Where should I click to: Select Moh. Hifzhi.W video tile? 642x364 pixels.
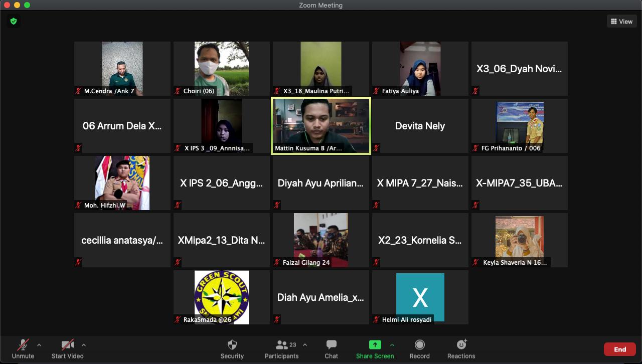point(122,183)
